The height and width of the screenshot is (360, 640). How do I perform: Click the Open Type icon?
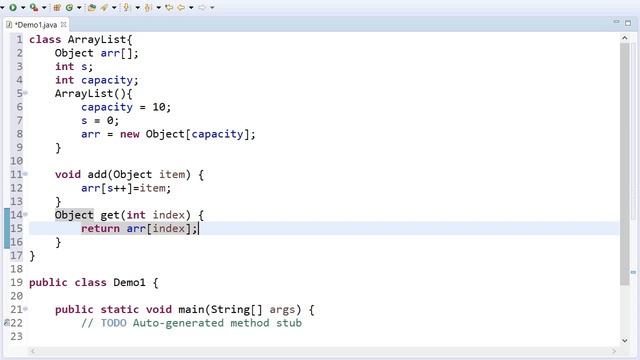point(92,7)
